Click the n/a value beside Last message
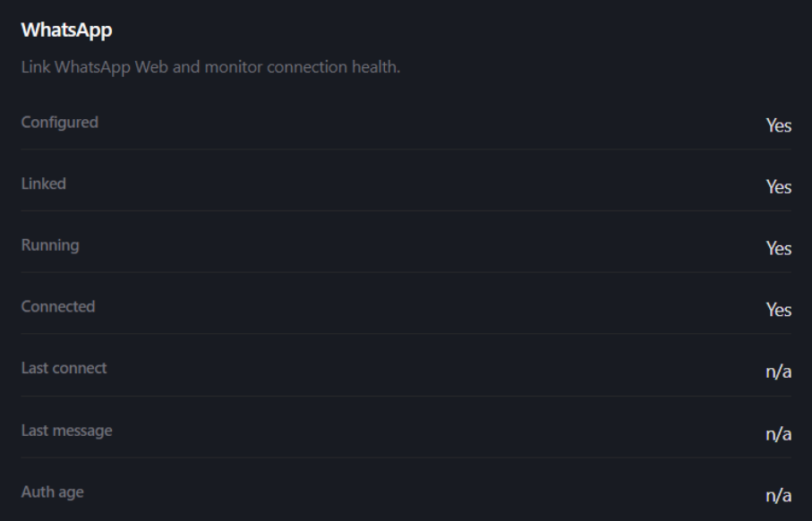Image resolution: width=812 pixels, height=521 pixels. pyautogui.click(x=779, y=434)
